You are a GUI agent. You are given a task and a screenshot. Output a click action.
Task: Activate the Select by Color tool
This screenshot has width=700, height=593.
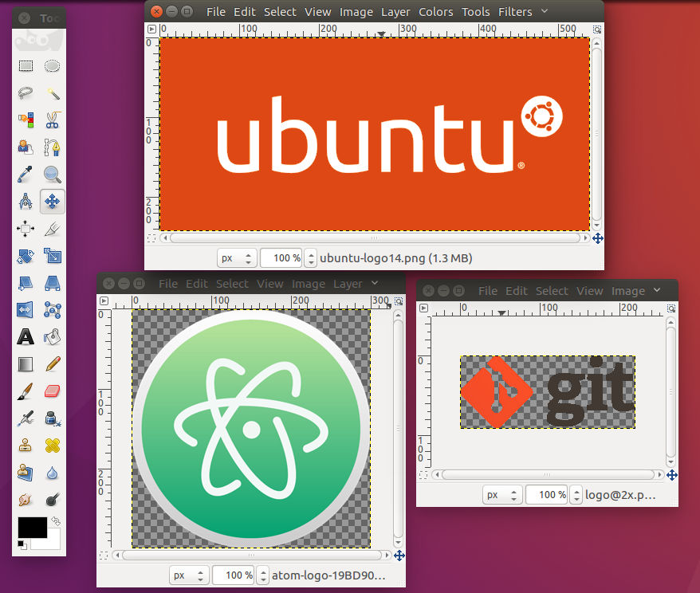[x=26, y=120]
